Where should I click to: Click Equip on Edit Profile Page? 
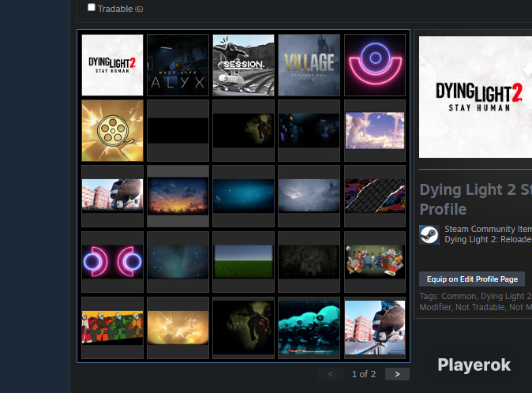click(472, 279)
